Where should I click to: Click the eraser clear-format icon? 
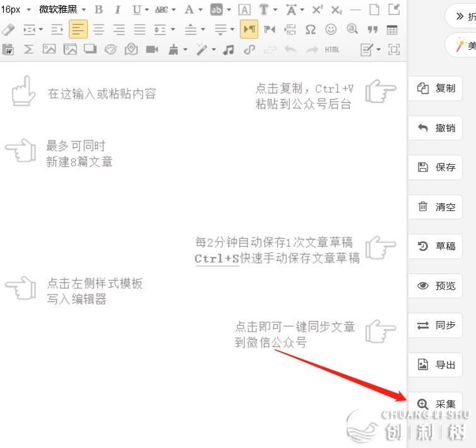click(8, 30)
